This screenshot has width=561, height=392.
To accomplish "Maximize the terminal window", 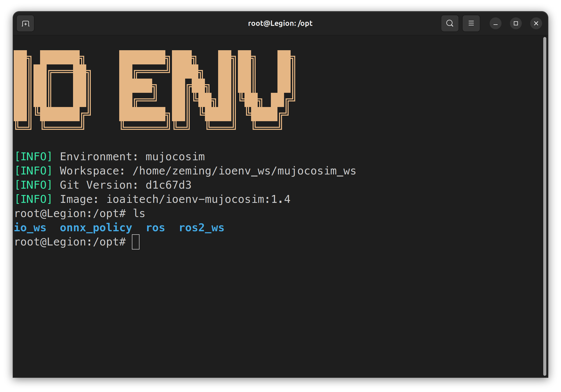I will (x=516, y=23).
